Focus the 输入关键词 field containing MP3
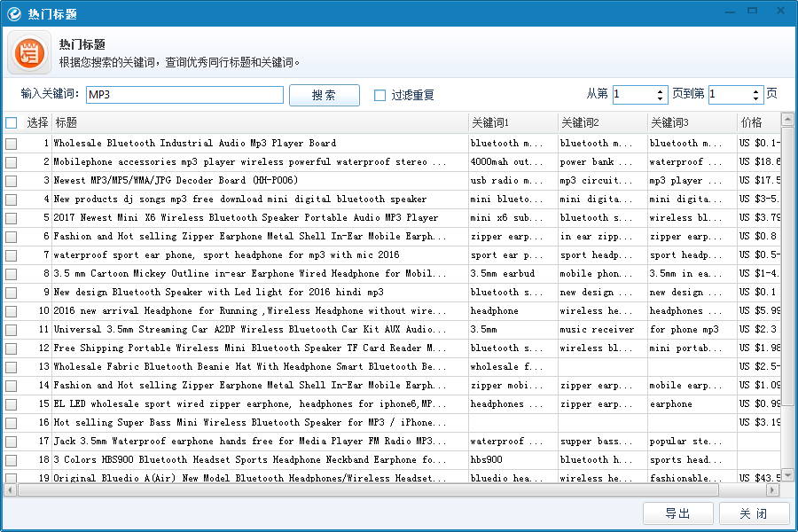 point(184,95)
